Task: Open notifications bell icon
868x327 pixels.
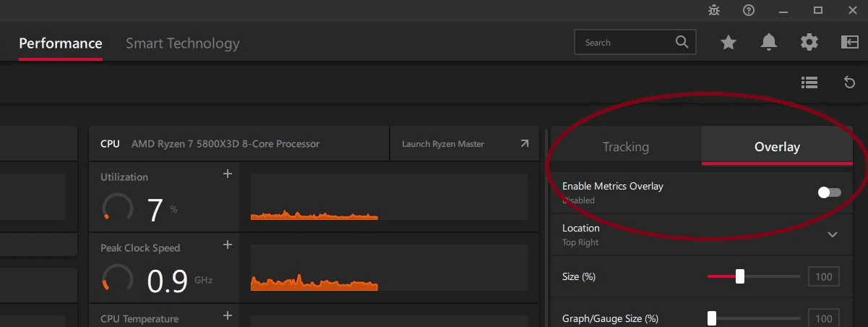Action: point(769,43)
